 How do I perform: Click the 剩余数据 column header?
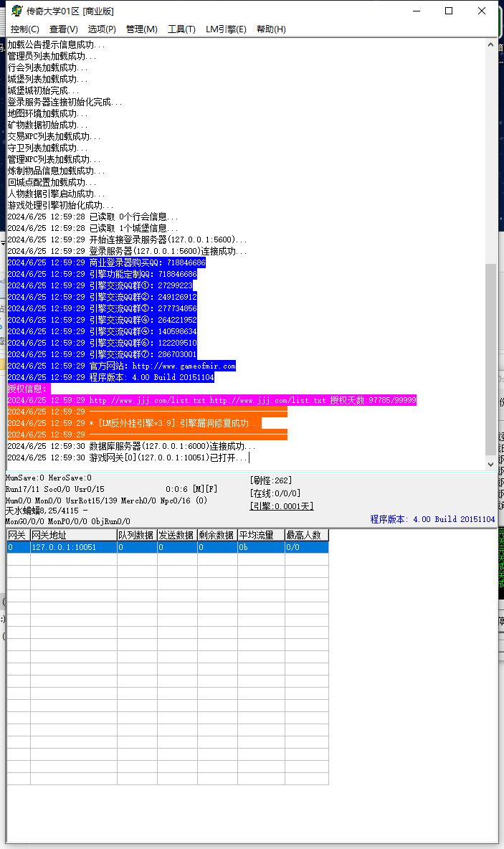[x=217, y=535]
